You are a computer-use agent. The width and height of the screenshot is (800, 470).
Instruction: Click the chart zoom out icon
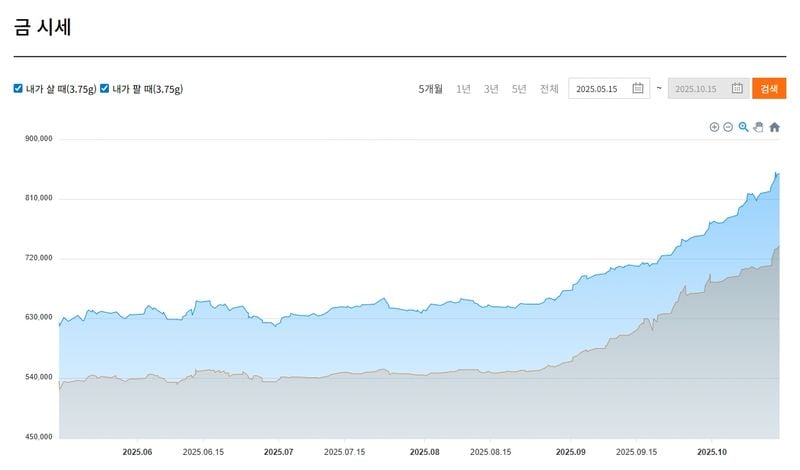[728, 127]
